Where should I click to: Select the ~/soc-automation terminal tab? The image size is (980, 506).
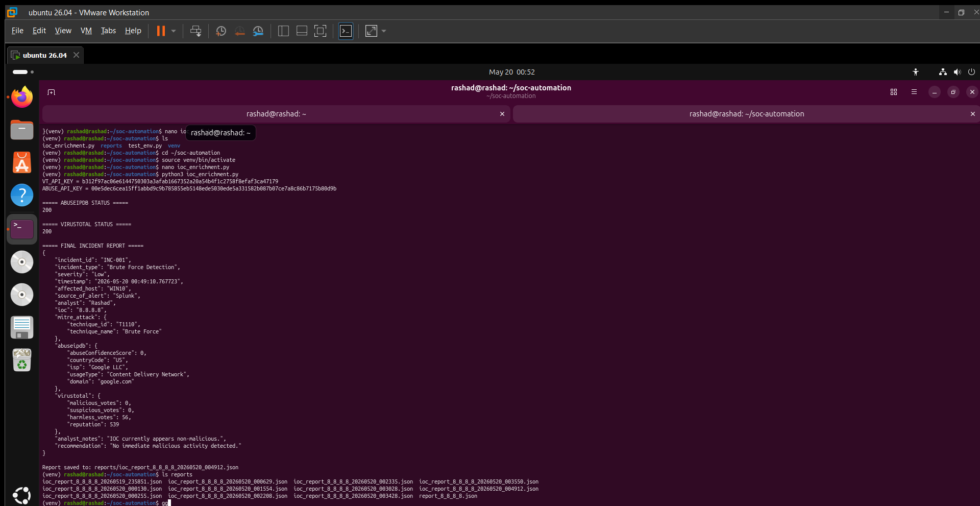tap(746, 114)
